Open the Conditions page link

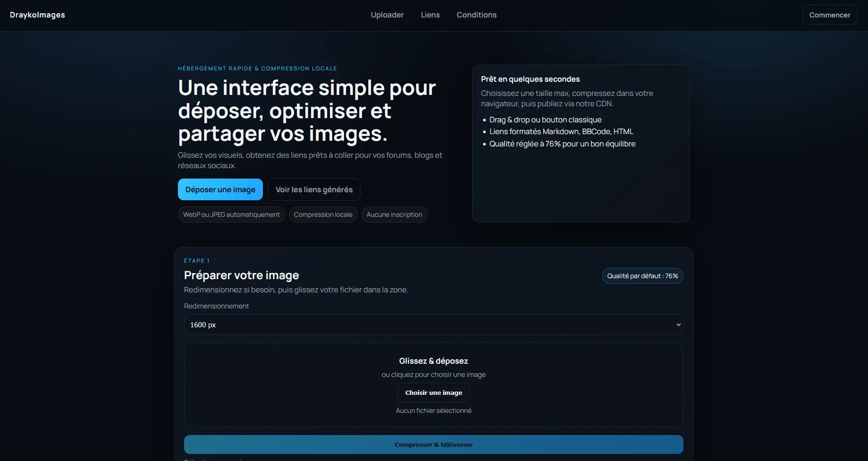tap(476, 15)
